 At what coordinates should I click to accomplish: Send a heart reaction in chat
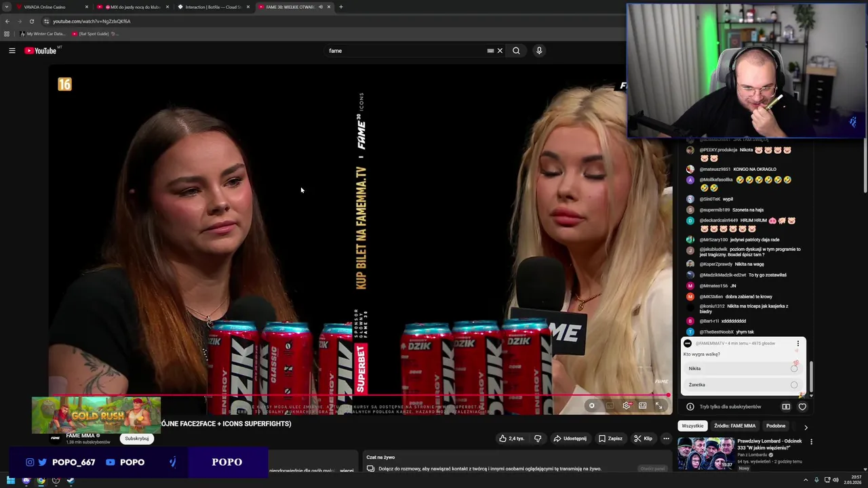click(802, 407)
